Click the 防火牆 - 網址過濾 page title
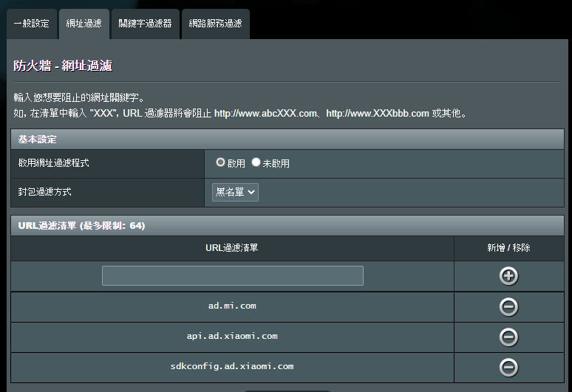Viewport: 572px width, 392px height. click(x=63, y=66)
